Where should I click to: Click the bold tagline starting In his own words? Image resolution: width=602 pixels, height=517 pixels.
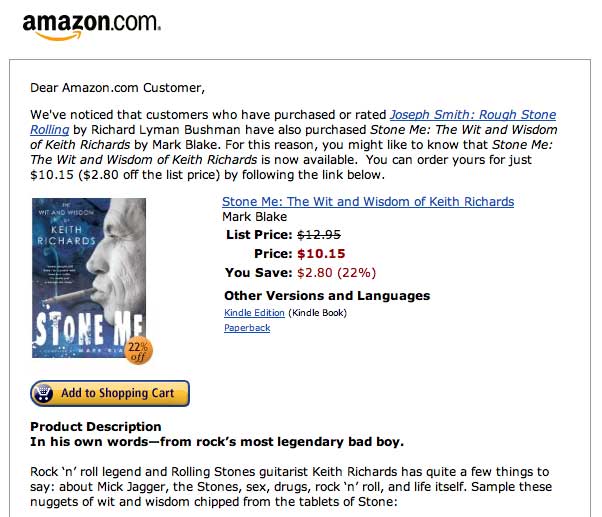(217, 442)
